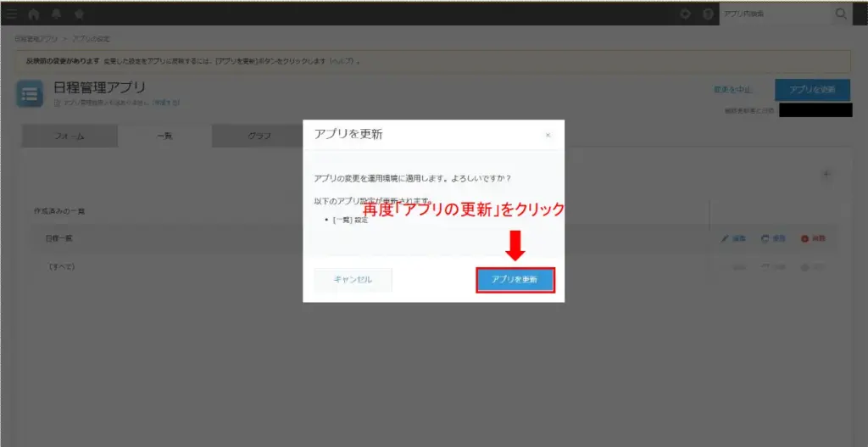
Task: Select the 日程一覧 row text
Action: click(x=58, y=238)
